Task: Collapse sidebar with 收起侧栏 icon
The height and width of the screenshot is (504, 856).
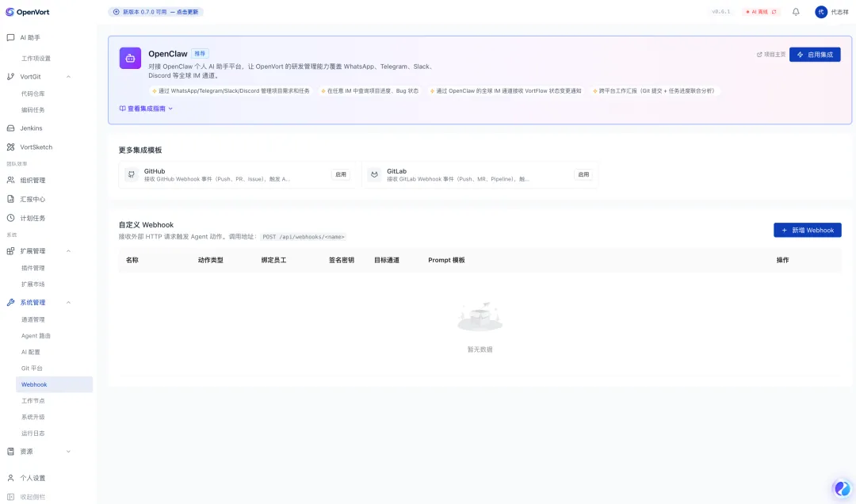Action: 10,497
